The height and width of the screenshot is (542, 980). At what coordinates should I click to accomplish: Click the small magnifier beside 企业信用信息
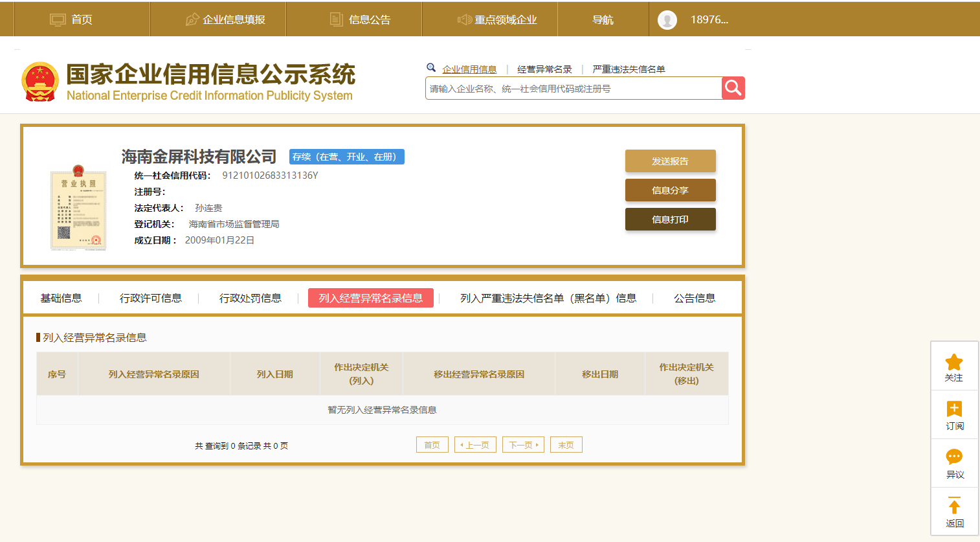pyautogui.click(x=431, y=67)
